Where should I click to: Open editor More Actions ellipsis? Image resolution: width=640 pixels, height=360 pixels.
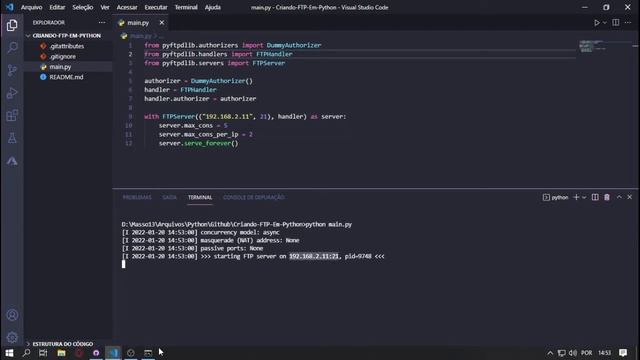pos(628,22)
